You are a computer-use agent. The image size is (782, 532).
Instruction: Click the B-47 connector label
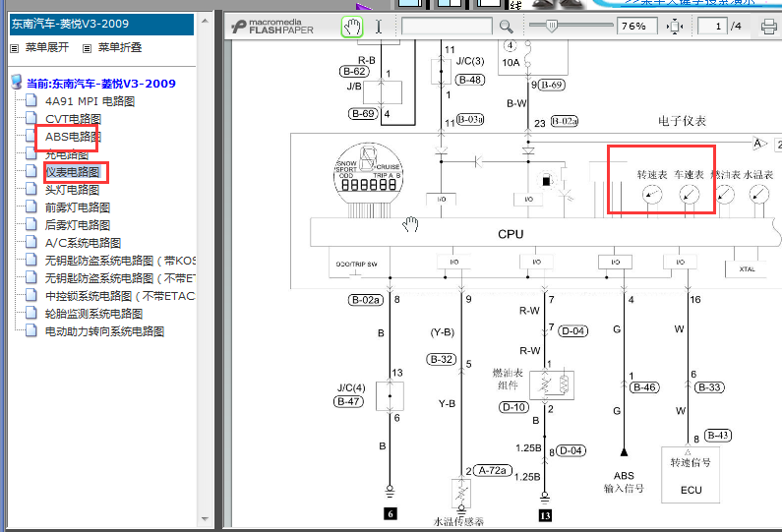(x=348, y=401)
